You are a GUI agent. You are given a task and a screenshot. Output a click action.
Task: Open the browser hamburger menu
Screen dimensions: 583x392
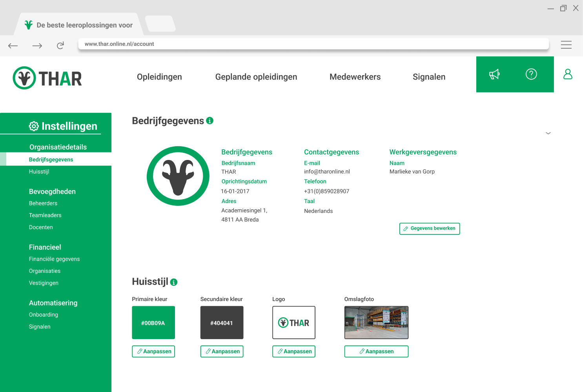pyautogui.click(x=566, y=45)
